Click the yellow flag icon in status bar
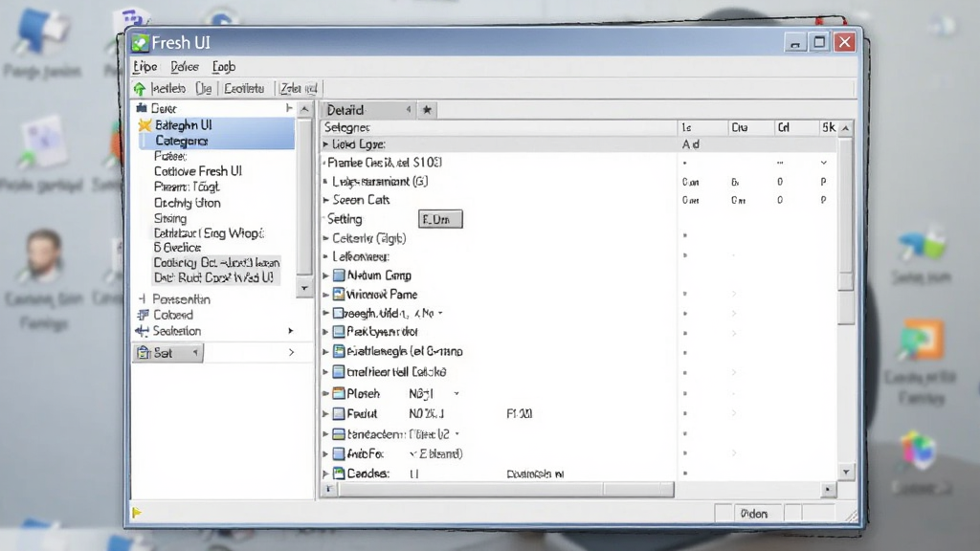980x551 pixels. click(137, 513)
